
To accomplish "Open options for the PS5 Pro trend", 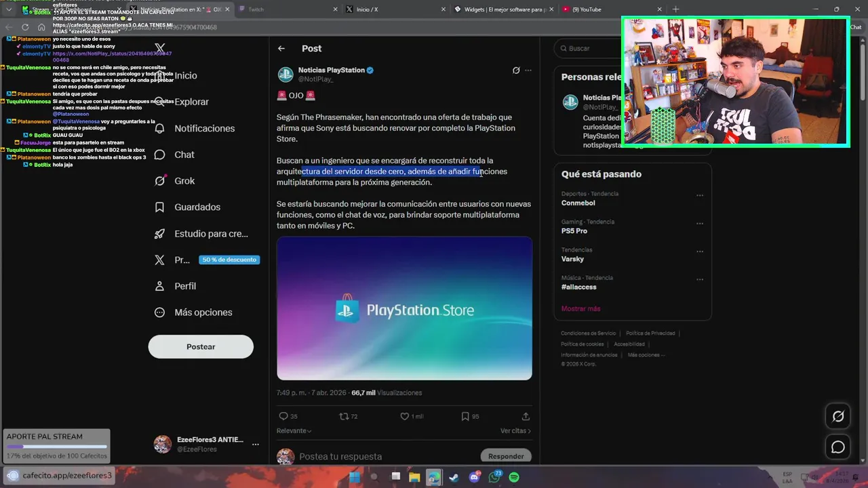I will (700, 223).
